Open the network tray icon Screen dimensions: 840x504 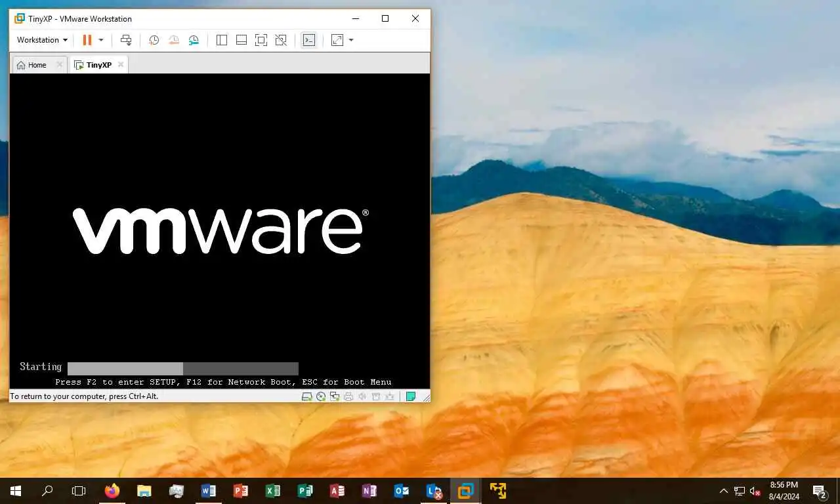[740, 491]
